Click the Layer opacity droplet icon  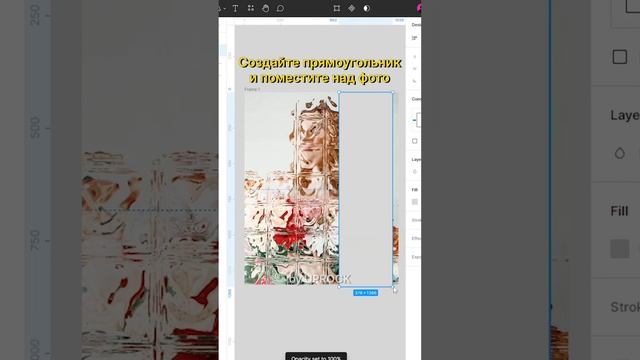[x=415, y=172]
